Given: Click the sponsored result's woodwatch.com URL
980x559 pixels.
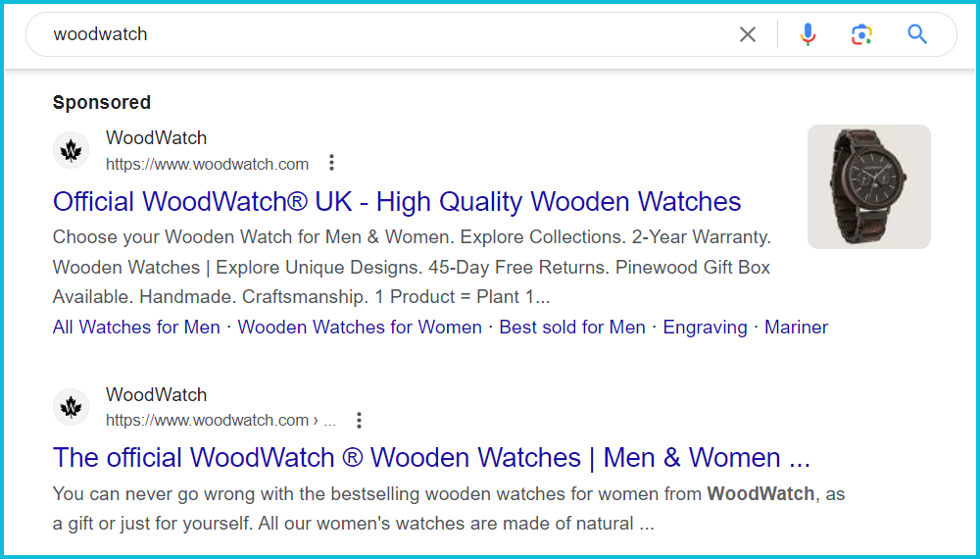Looking at the screenshot, I should (x=207, y=164).
